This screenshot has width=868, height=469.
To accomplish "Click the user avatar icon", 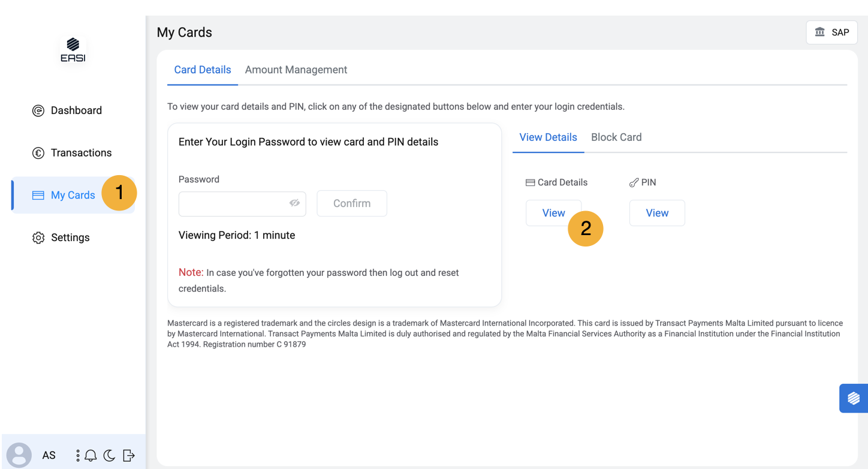I will [x=19, y=455].
